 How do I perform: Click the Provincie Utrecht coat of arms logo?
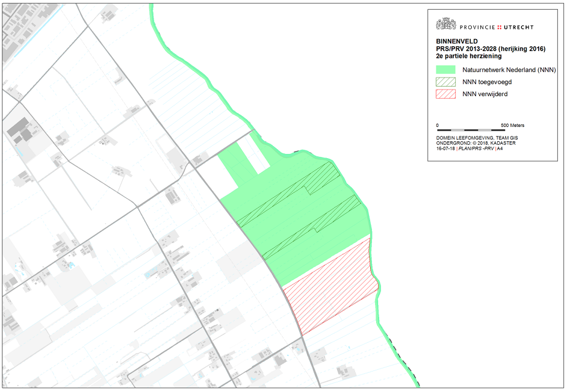(446, 24)
